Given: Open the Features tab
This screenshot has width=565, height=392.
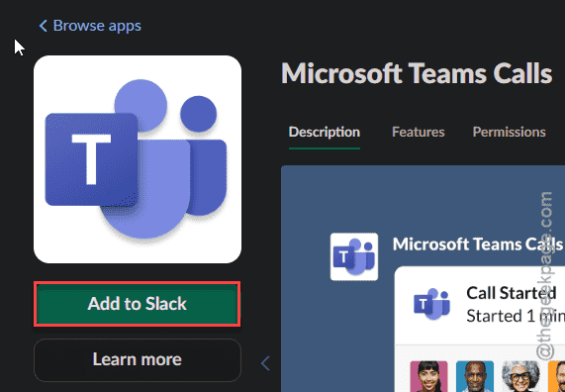Looking at the screenshot, I should point(419,132).
